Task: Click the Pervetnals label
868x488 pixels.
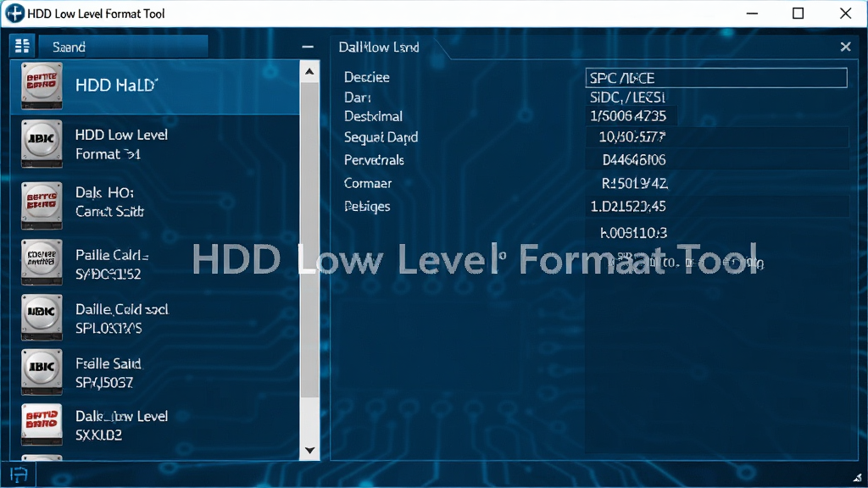Action: click(x=374, y=160)
